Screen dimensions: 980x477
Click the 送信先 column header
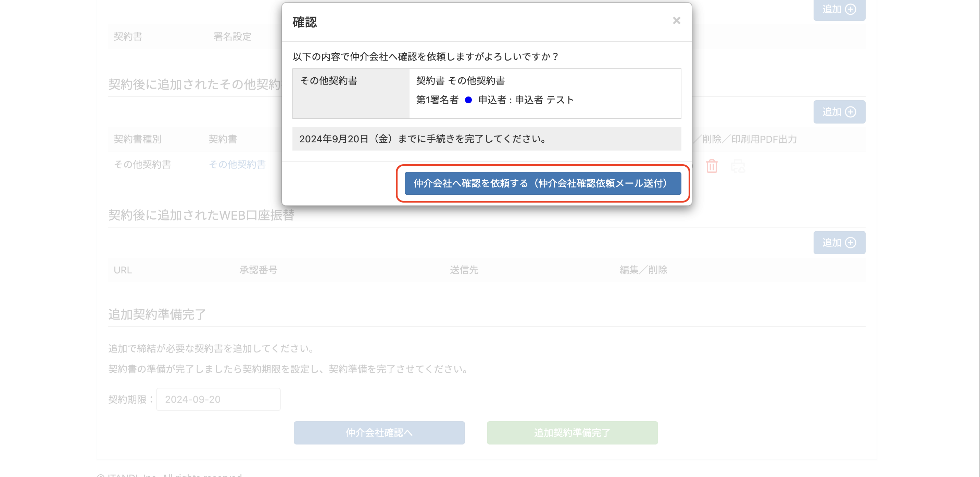coord(464,270)
